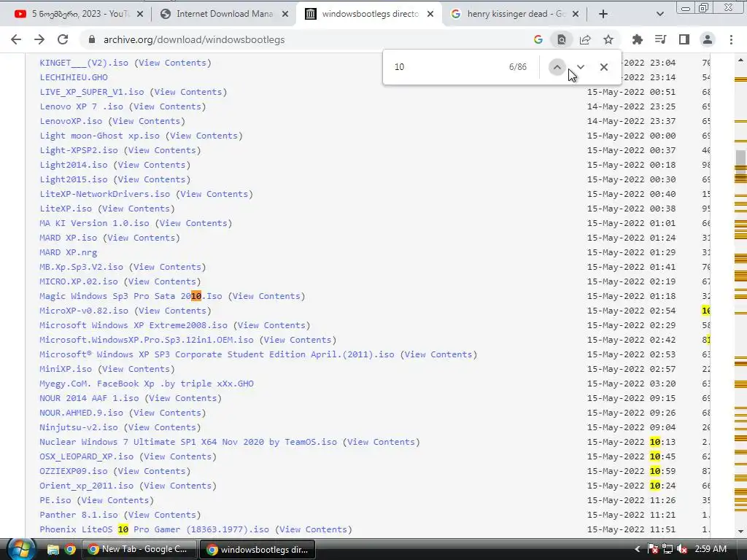Launch the pinned Chrome taskbar icon
This screenshot has width=747, height=560.
pos(70,550)
